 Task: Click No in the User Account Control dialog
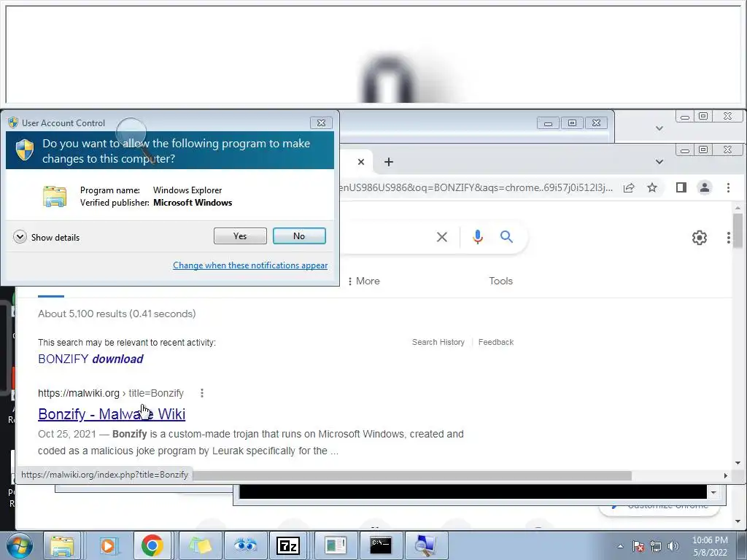pyautogui.click(x=299, y=236)
